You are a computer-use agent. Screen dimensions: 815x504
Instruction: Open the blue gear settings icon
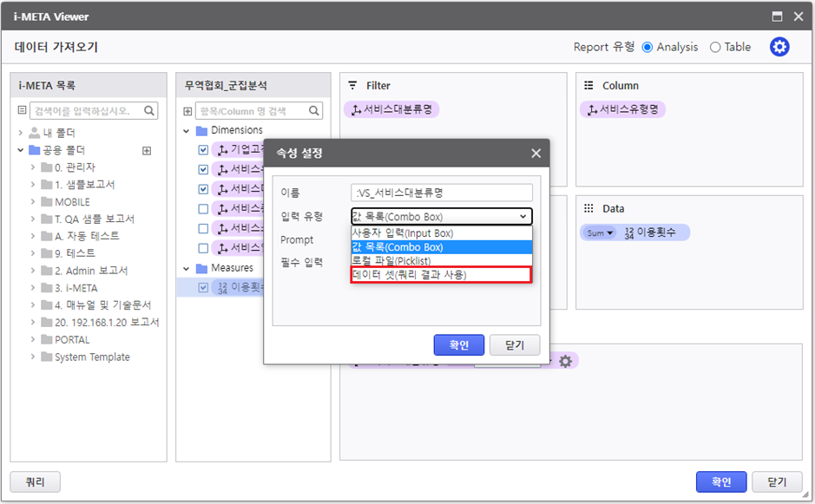point(779,47)
